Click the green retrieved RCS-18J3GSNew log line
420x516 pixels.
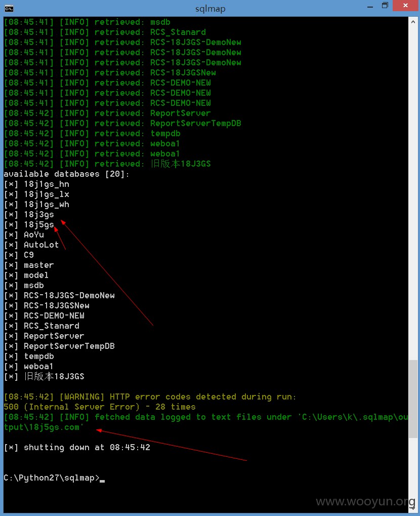(x=110, y=73)
